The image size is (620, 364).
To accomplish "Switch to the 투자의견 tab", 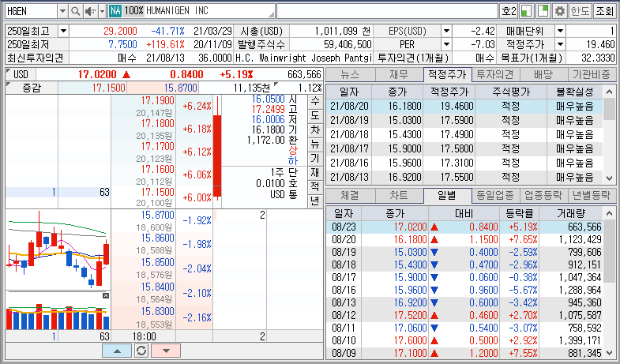I will [x=495, y=74].
